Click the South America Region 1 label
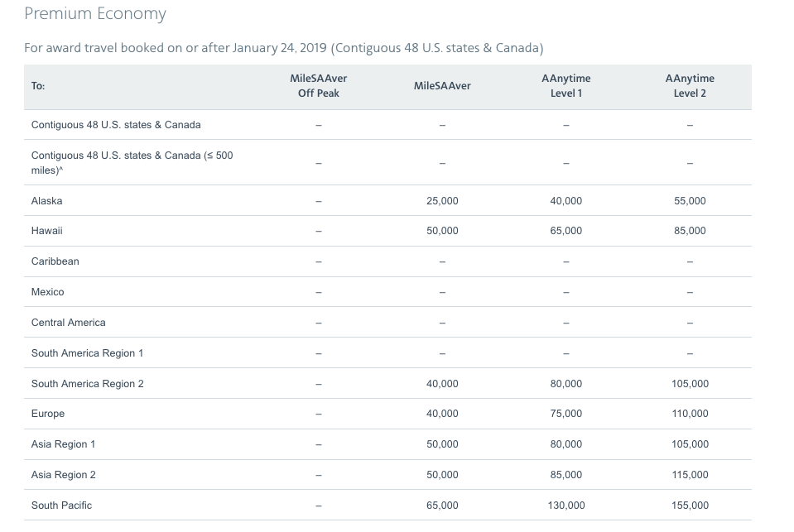 click(87, 353)
